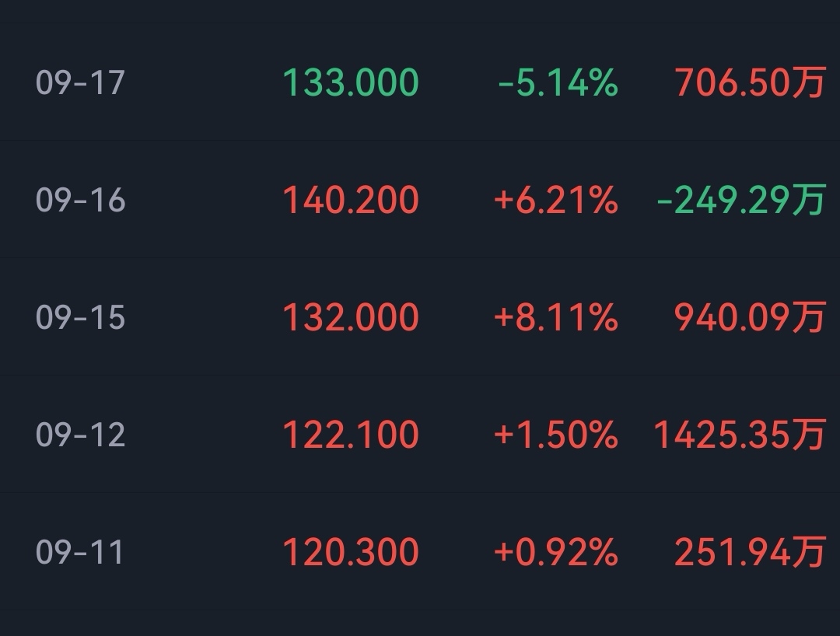Tap the 940.09万 inflow value

tap(749, 318)
